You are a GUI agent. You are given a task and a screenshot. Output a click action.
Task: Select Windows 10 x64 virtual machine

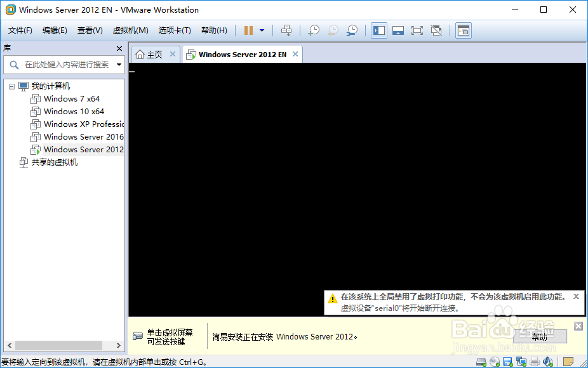[x=74, y=112]
